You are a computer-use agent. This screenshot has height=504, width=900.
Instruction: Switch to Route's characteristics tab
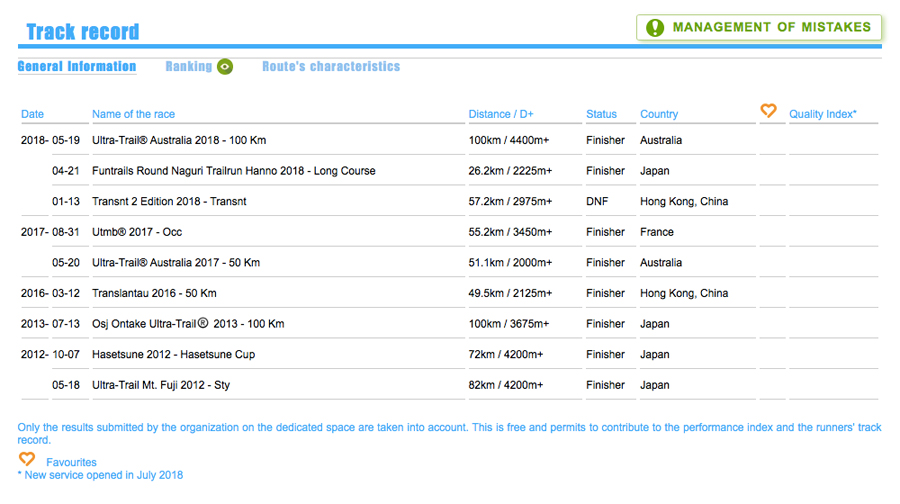tap(331, 67)
